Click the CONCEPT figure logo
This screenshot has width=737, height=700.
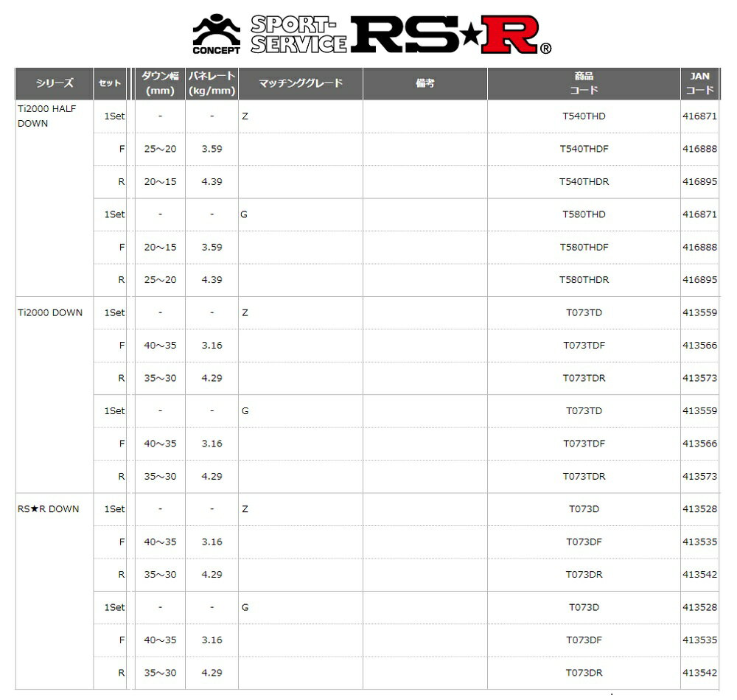[217, 35]
